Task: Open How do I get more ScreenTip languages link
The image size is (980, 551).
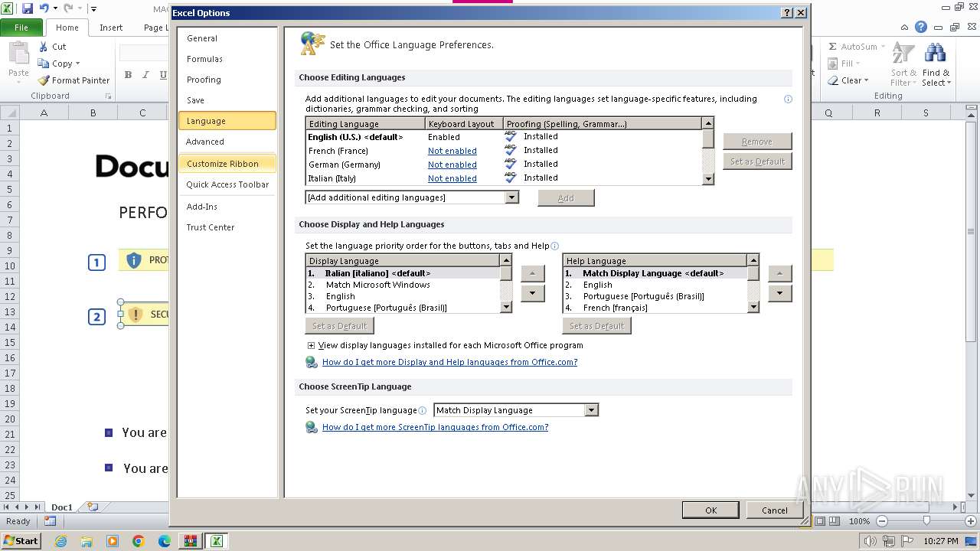Action: [x=435, y=428]
